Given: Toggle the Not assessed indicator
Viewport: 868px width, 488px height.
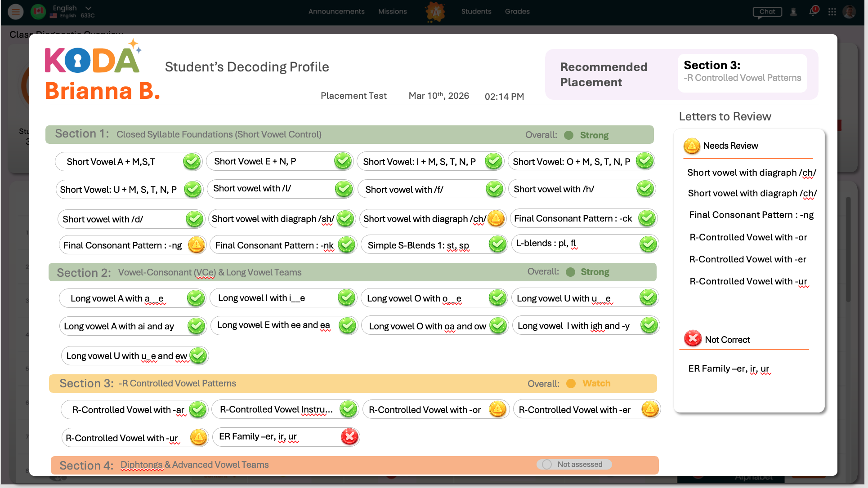Looking at the screenshot, I should pyautogui.click(x=573, y=464).
